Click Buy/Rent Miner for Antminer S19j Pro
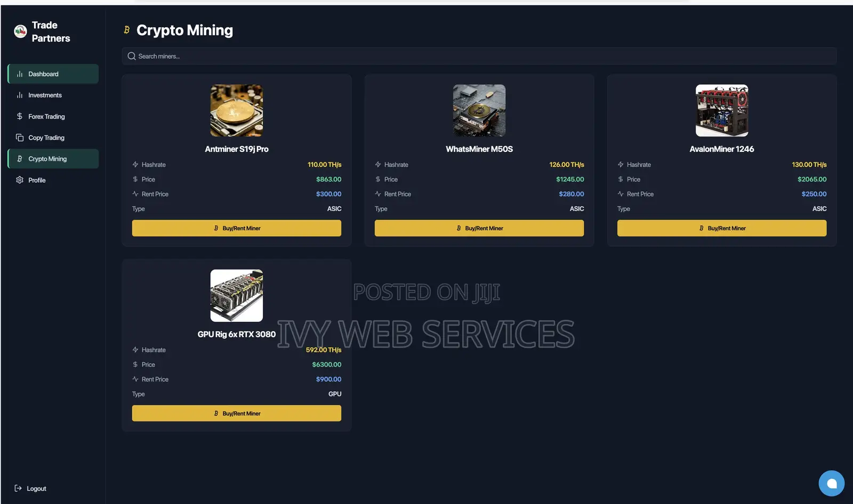Screen dimensions: 853x504 point(237,228)
